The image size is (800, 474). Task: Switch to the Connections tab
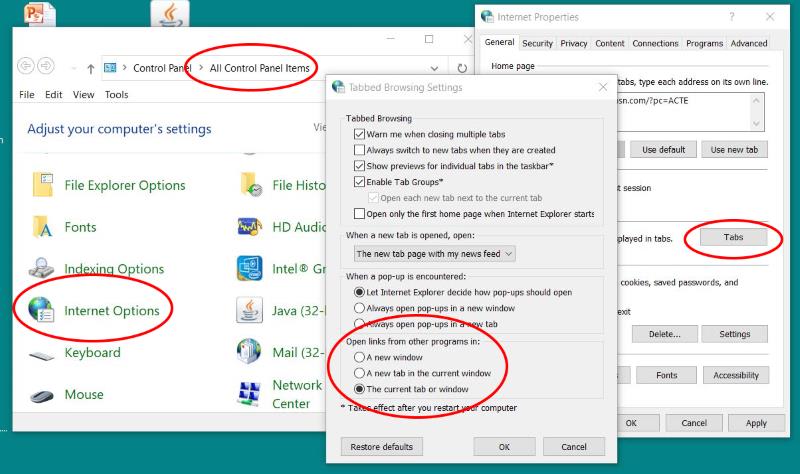655,43
